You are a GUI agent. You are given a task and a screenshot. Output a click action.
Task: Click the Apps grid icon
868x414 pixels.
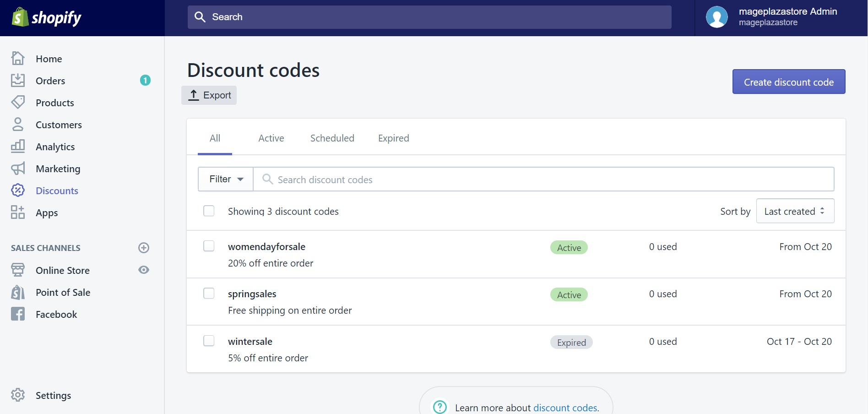tap(18, 212)
